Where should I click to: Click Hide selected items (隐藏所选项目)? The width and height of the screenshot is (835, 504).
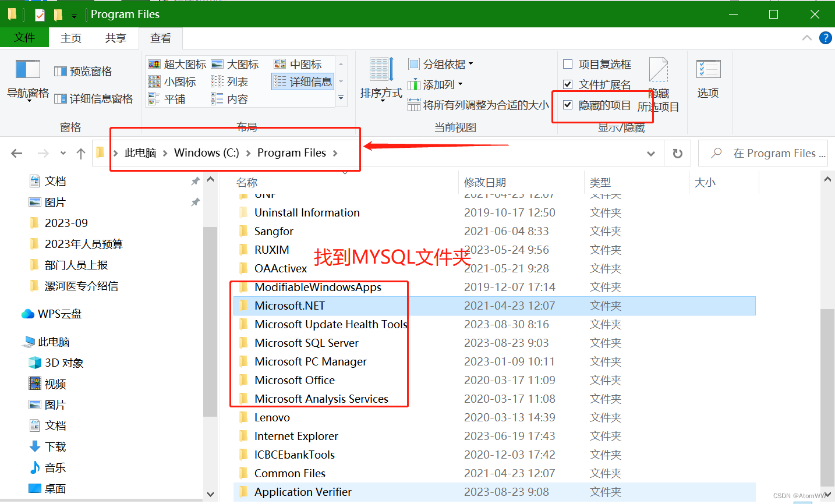pos(659,85)
